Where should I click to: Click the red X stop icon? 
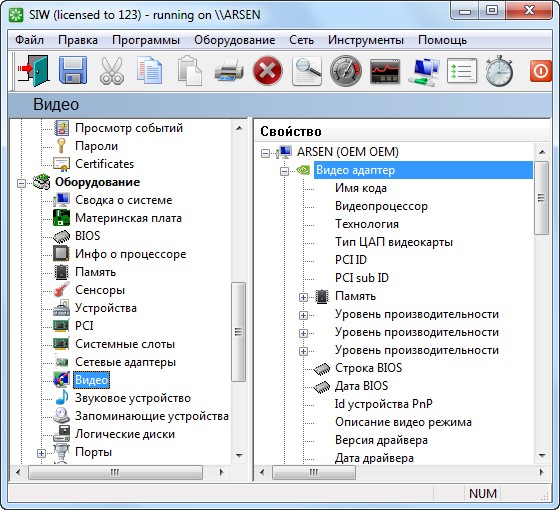tap(268, 71)
